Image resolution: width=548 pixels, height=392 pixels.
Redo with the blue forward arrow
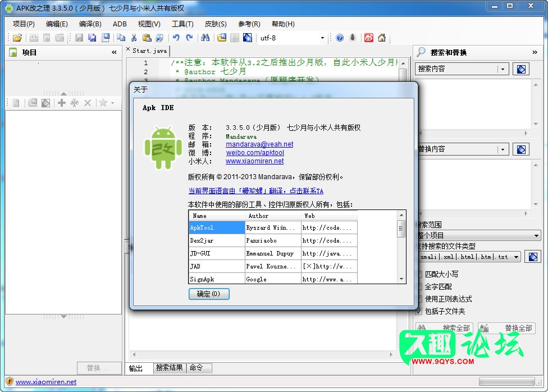(x=189, y=38)
